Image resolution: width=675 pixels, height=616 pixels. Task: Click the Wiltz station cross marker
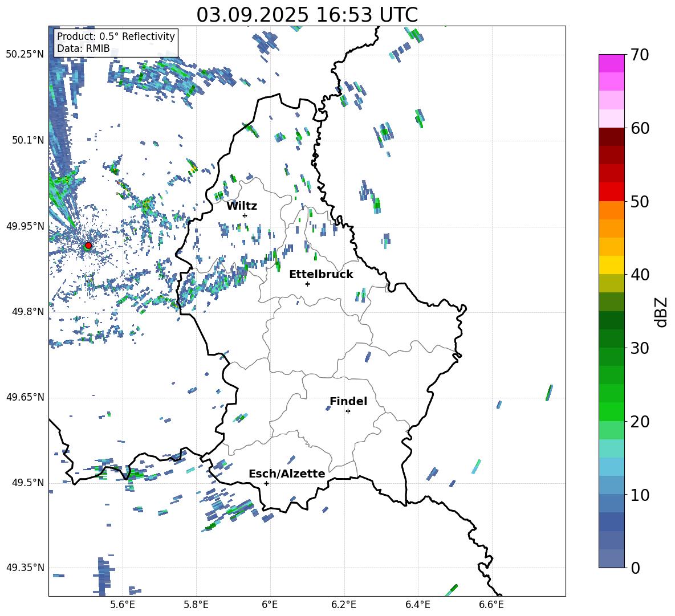pyautogui.click(x=245, y=215)
